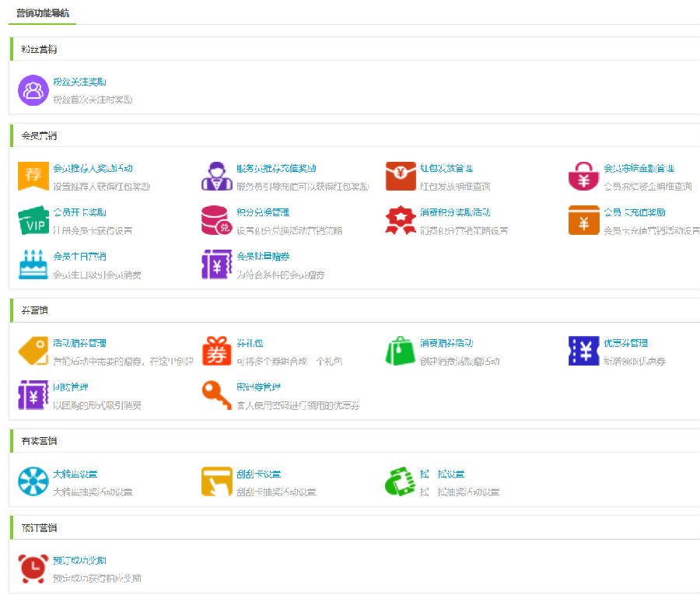Click the description 为符合条件的会员赠券
Screen dimensions: 700x595
coord(280,275)
